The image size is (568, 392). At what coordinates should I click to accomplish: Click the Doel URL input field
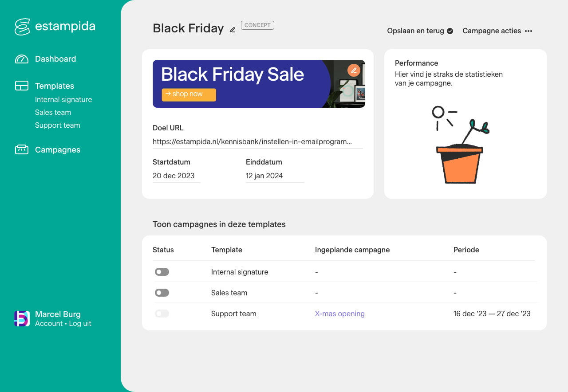coord(257,141)
